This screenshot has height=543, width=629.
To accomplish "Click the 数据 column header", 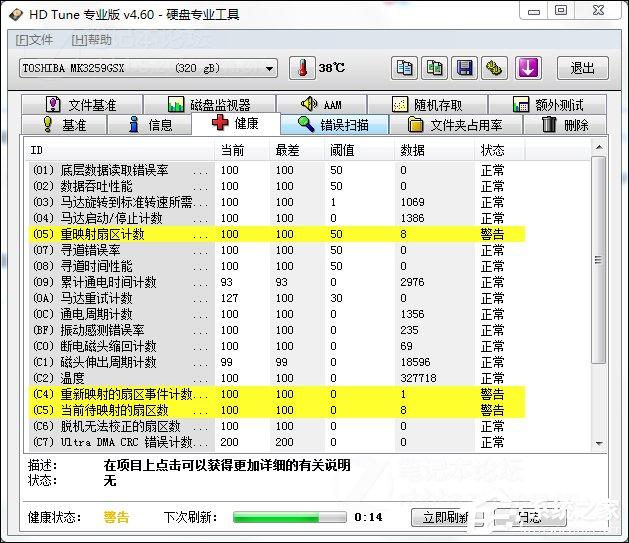I will coord(434,150).
